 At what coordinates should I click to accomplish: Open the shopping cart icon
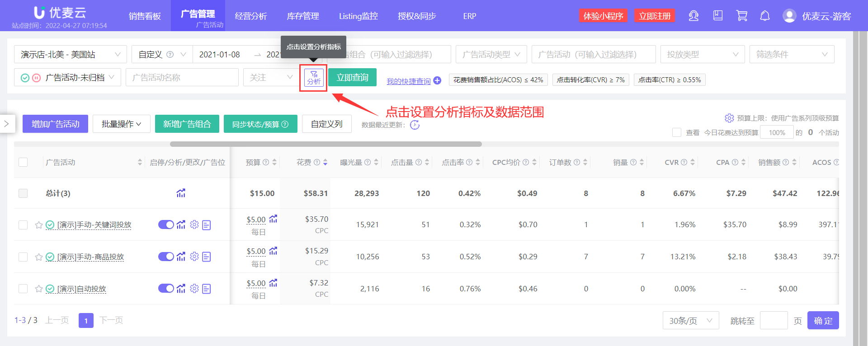pyautogui.click(x=741, y=16)
